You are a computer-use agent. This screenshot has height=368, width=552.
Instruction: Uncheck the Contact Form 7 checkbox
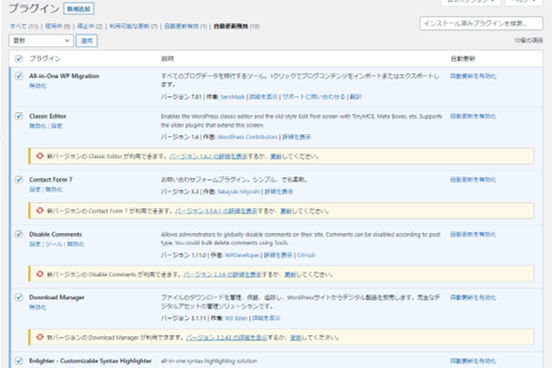[x=19, y=179]
